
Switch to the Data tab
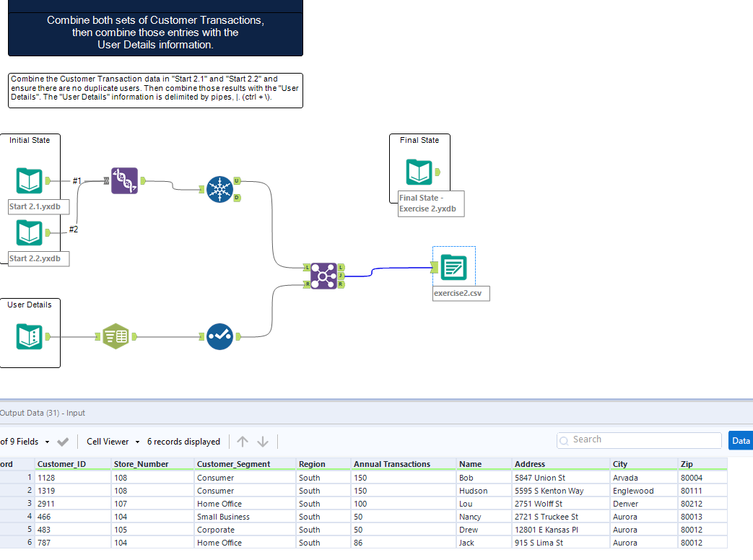741,440
